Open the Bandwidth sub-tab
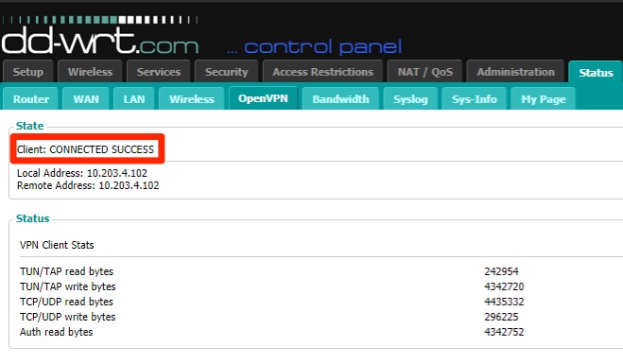The image size is (623, 364). [340, 99]
